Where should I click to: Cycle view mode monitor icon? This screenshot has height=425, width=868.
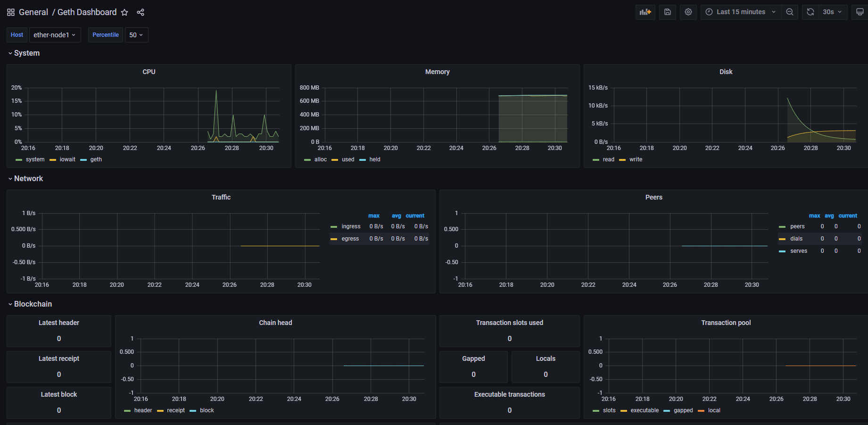[860, 12]
